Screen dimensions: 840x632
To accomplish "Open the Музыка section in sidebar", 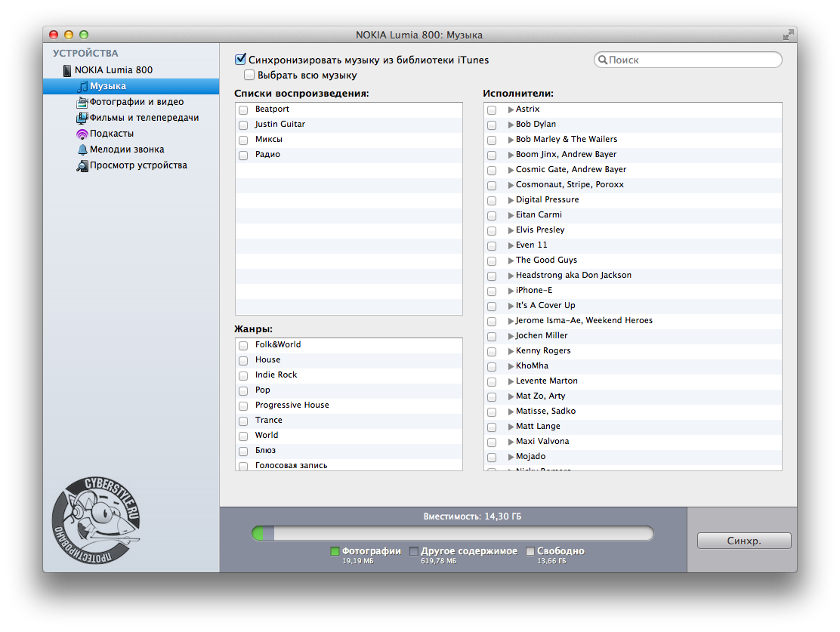I will pyautogui.click(x=131, y=86).
